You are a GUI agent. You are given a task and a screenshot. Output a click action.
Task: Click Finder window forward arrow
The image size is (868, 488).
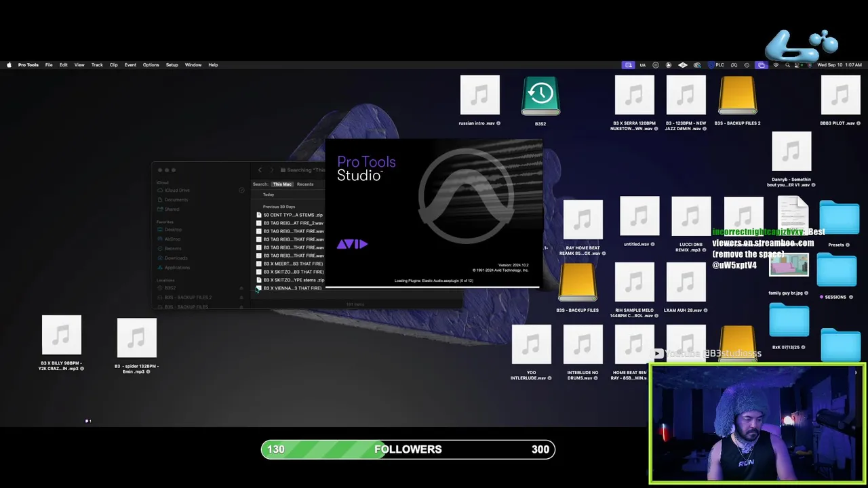click(272, 170)
